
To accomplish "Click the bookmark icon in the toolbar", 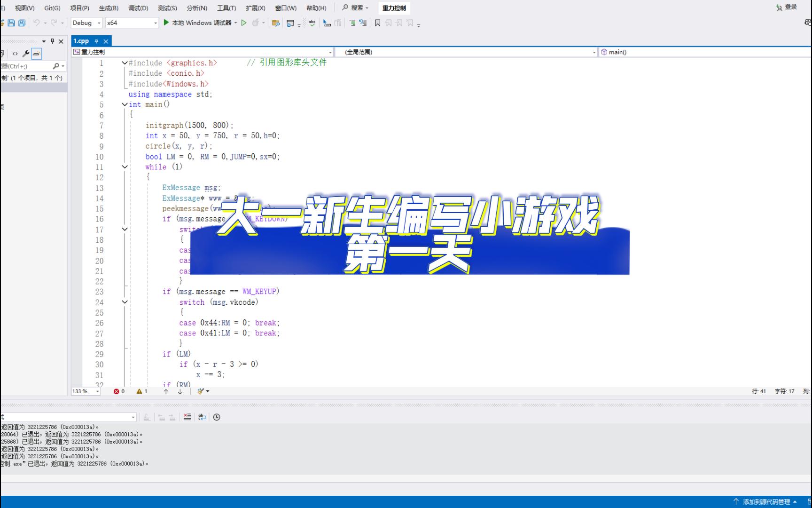I will point(377,23).
